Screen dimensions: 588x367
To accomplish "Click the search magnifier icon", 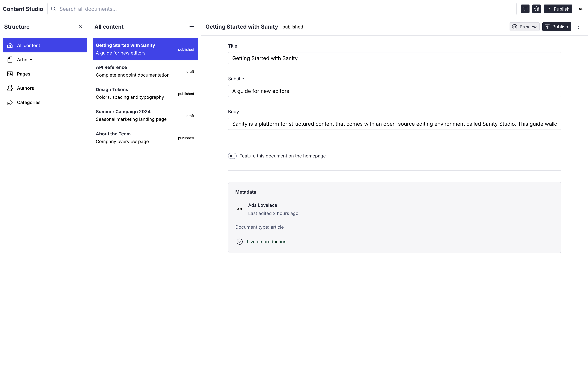I will [54, 9].
